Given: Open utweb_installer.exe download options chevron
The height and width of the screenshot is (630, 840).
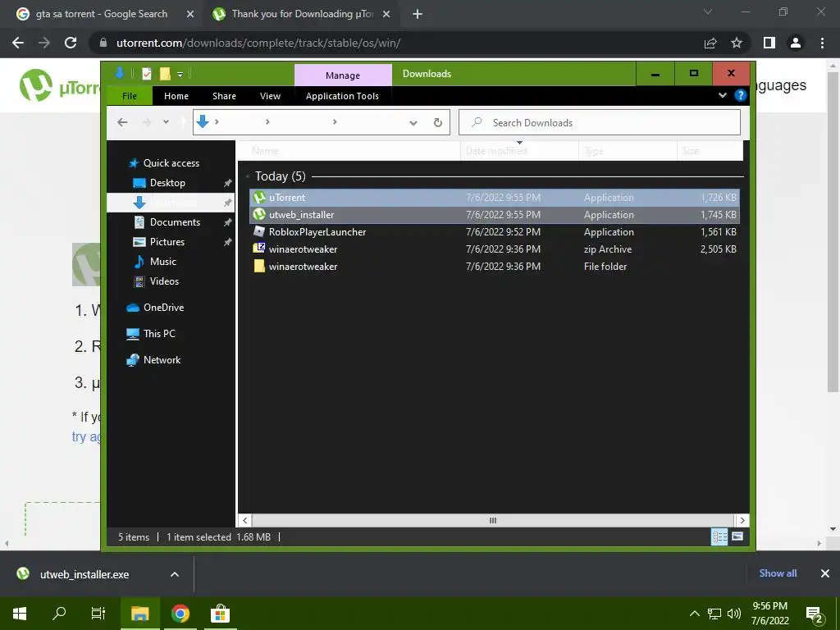Looking at the screenshot, I should click(175, 574).
